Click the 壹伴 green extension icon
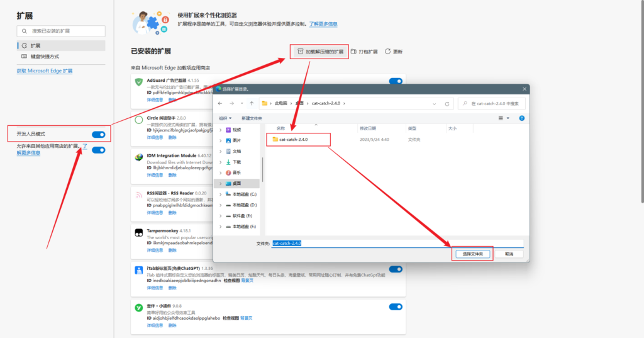This screenshot has height=338, width=644. tap(139, 308)
